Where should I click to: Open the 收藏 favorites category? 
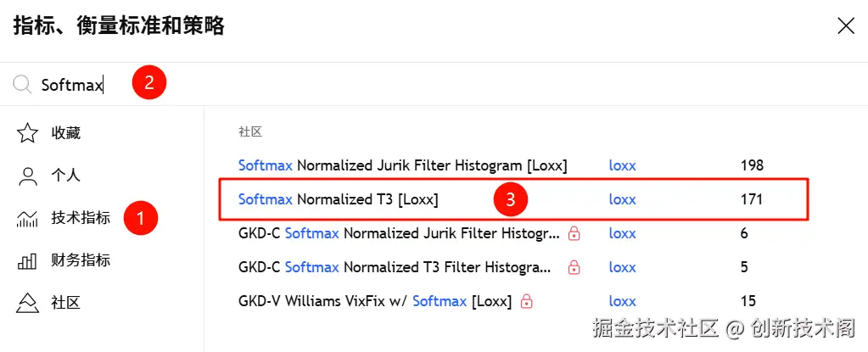66,133
